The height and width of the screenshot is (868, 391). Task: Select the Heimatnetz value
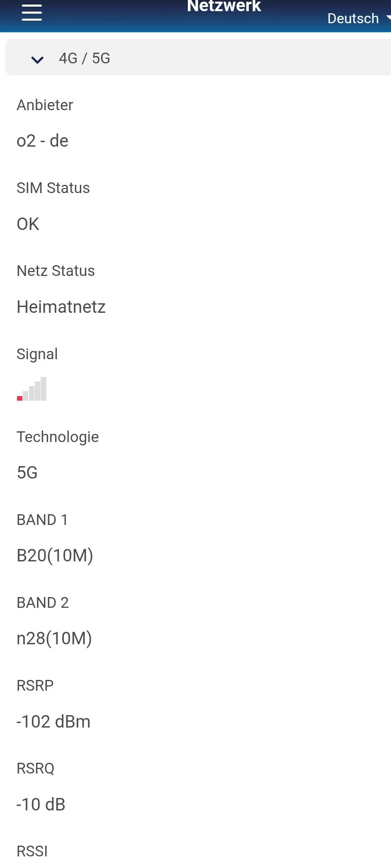pyautogui.click(x=61, y=307)
